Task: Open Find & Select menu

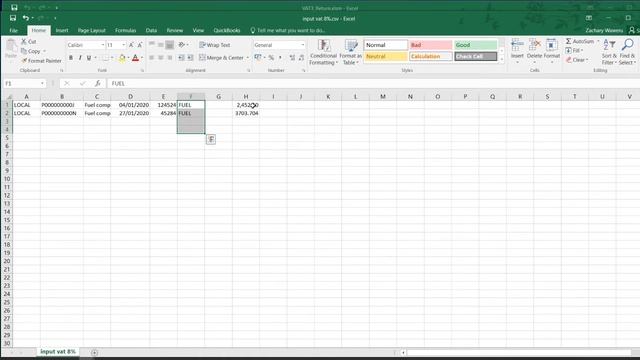Action: [x=627, y=52]
